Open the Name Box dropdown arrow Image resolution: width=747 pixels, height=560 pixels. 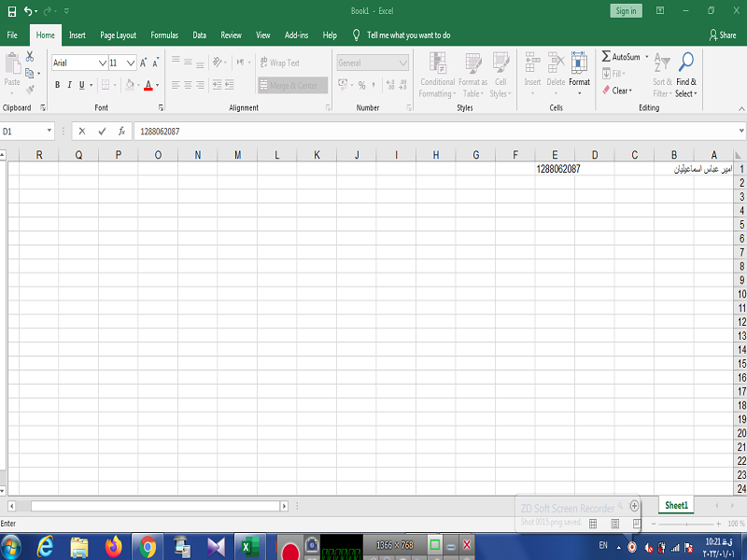49,131
